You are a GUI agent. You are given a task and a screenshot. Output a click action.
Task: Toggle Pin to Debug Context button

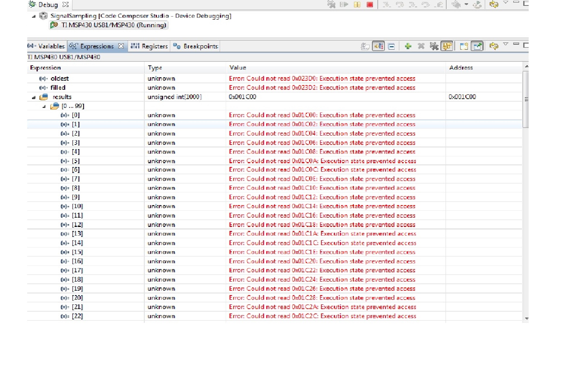(x=477, y=46)
